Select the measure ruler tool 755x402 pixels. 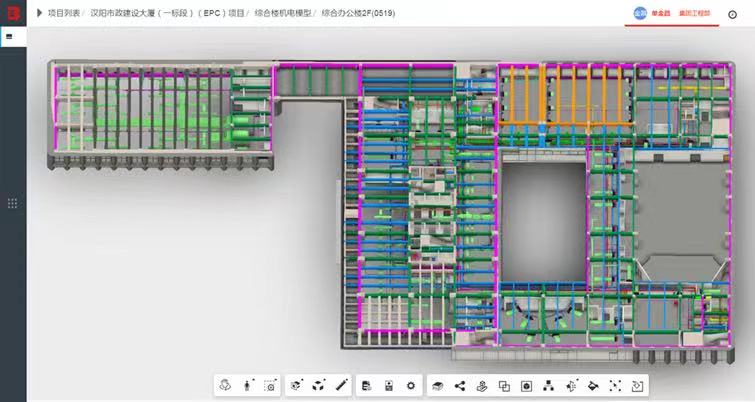pyautogui.click(x=341, y=385)
